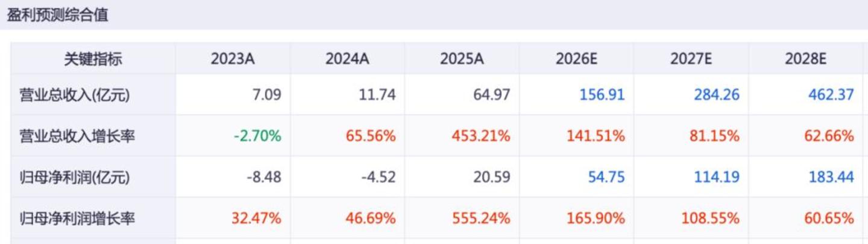Open the 156.91 forecast revenue link
Viewport: 868px width, 244px height.
click(x=602, y=95)
